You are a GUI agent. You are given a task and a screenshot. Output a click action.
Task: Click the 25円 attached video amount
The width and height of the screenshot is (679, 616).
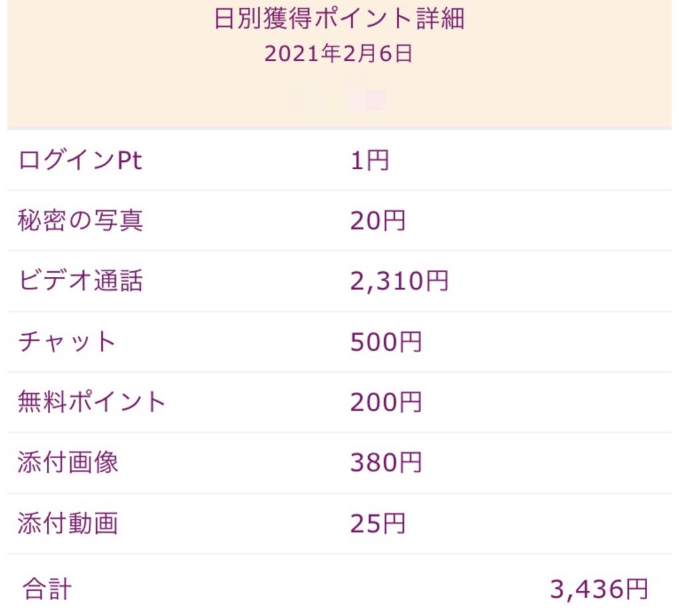point(377,524)
